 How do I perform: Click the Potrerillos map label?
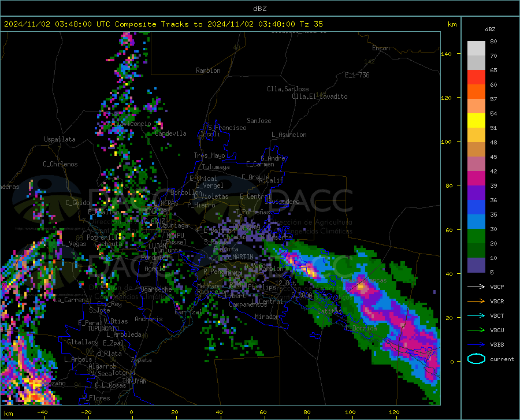coord(106,237)
